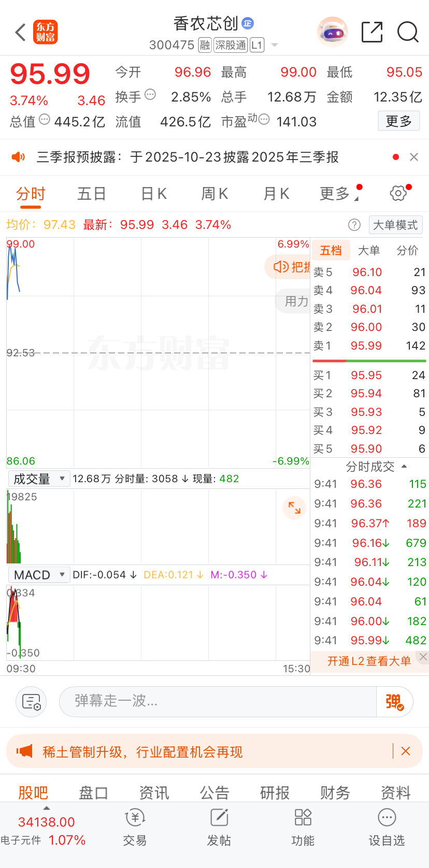Open chart settings gear icon
This screenshot has height=868, width=429.
pyautogui.click(x=398, y=193)
